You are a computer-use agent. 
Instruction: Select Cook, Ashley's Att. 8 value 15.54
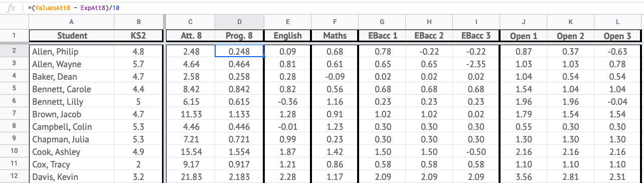click(x=191, y=152)
